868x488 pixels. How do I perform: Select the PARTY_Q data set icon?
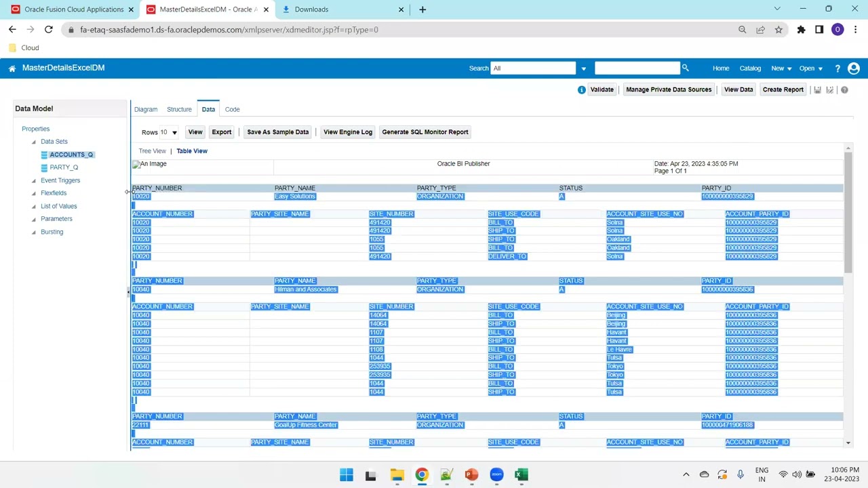click(44, 167)
